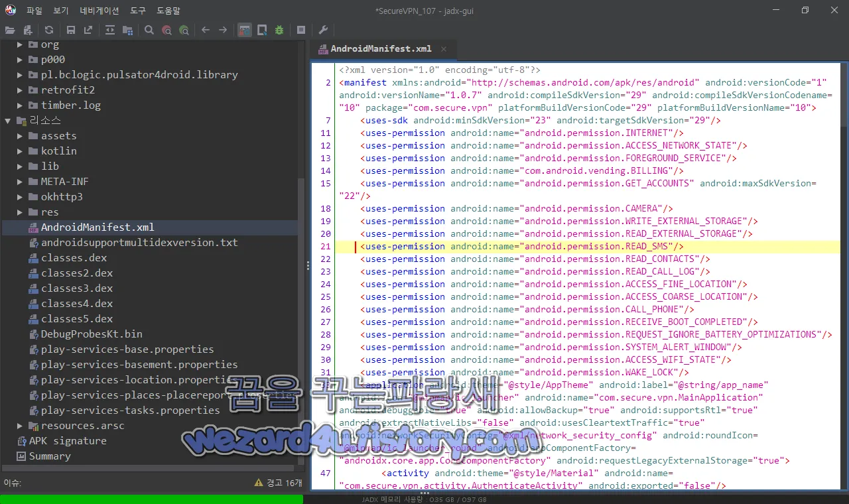This screenshot has height=504, width=849.
Task: Open preferences with the wrench icon
Action: click(323, 30)
